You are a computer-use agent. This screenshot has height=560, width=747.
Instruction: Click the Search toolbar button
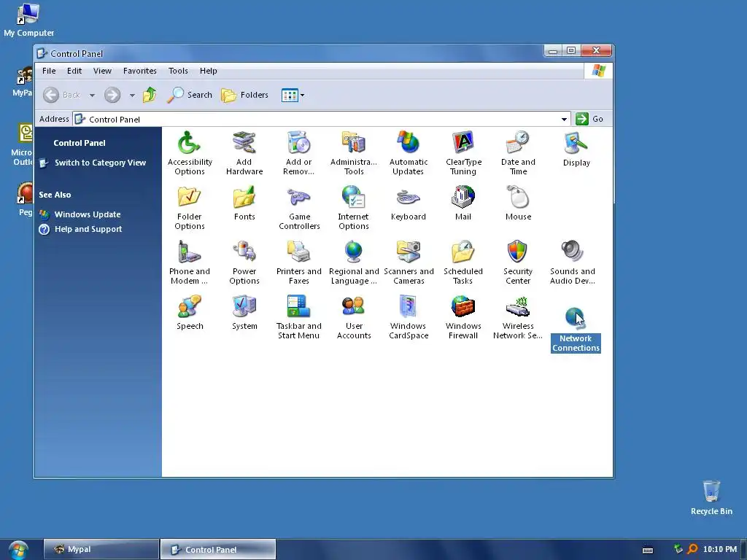point(190,95)
